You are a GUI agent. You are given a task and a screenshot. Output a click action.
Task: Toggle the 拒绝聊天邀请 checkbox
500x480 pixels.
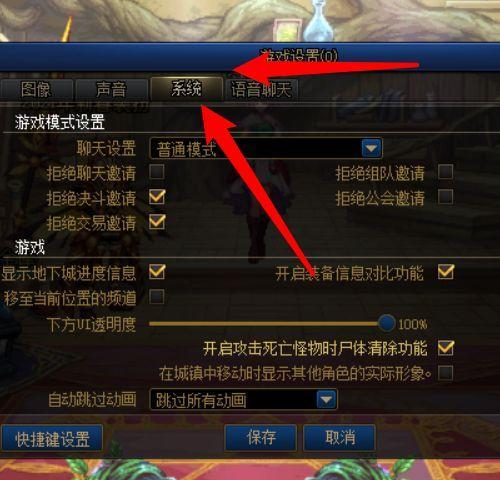click(157, 172)
